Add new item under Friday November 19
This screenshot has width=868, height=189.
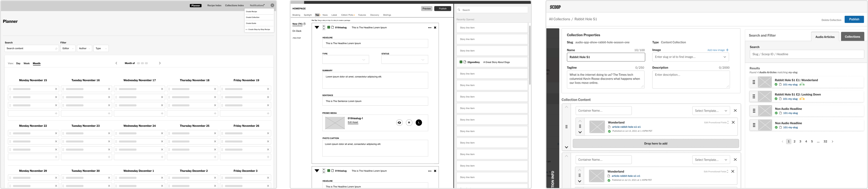[x=268, y=113]
